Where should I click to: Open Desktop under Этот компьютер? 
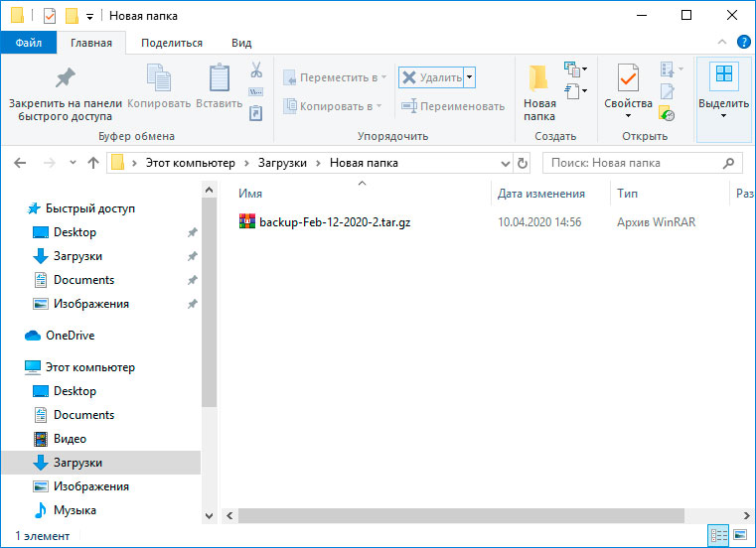coord(75,391)
